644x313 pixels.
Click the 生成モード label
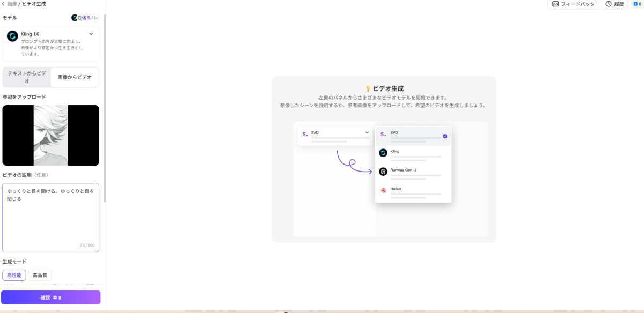(x=14, y=262)
